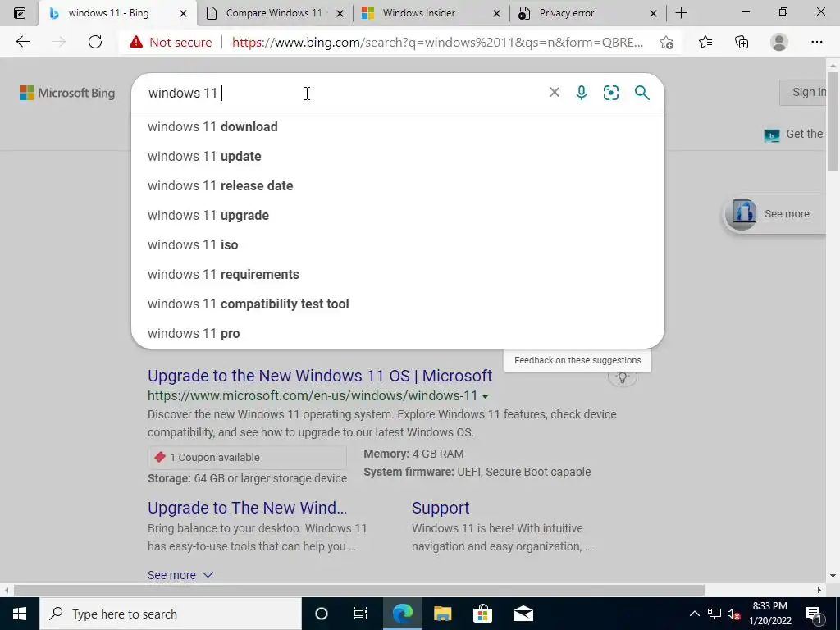Open 'Upgrade to the New Windows 11 OS' result
Screen dimensions: 840x630
320,376
